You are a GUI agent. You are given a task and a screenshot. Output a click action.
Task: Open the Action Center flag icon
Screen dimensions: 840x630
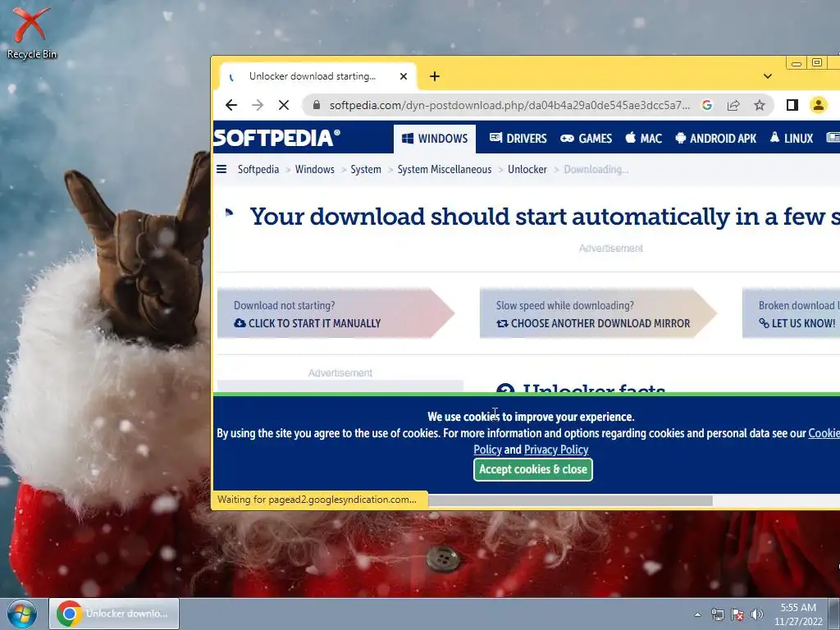click(x=737, y=614)
